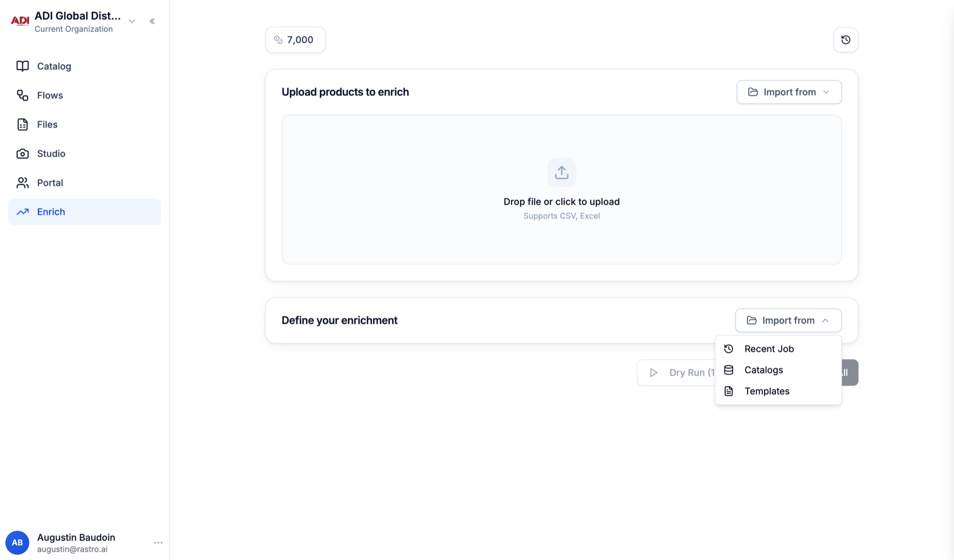Image resolution: width=954 pixels, height=560 pixels.
Task: Open Studio with the camera icon
Action: [84, 154]
